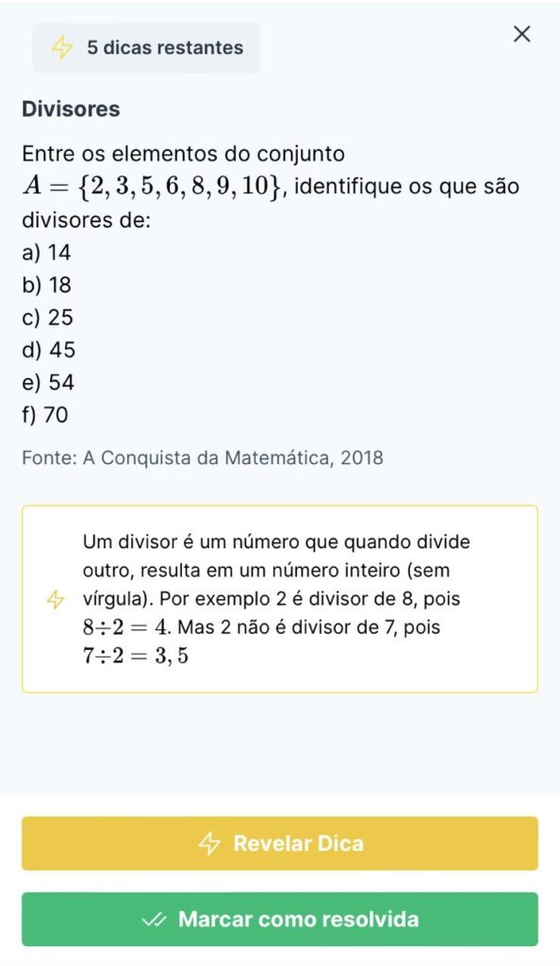Click the yellow Revelar Dica bar

[x=280, y=844]
